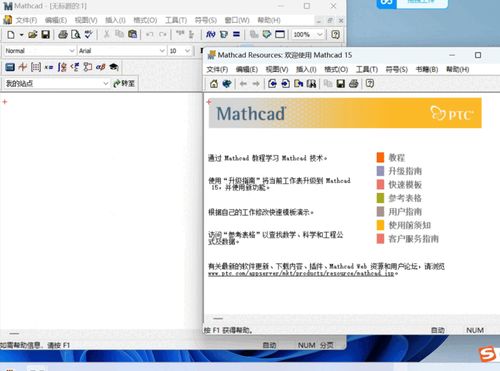
Task: Click the Resource Center gem icon
Action: 267,34
